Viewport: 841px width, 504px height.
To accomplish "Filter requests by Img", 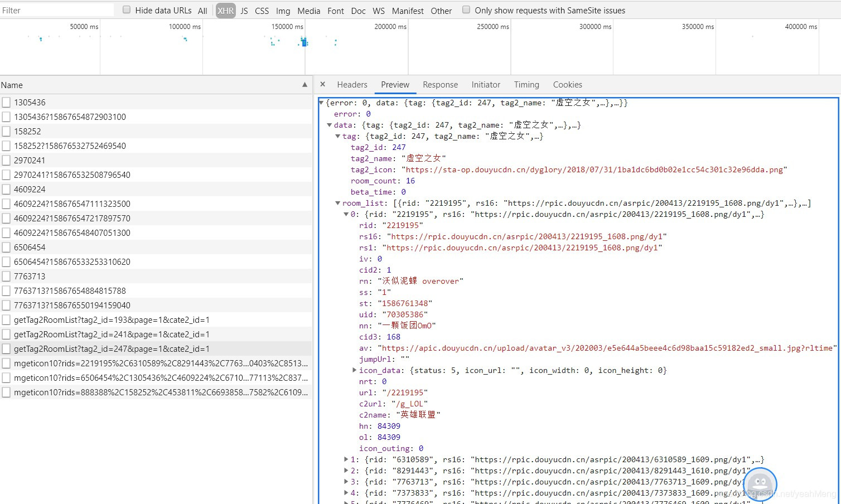I will [x=283, y=11].
